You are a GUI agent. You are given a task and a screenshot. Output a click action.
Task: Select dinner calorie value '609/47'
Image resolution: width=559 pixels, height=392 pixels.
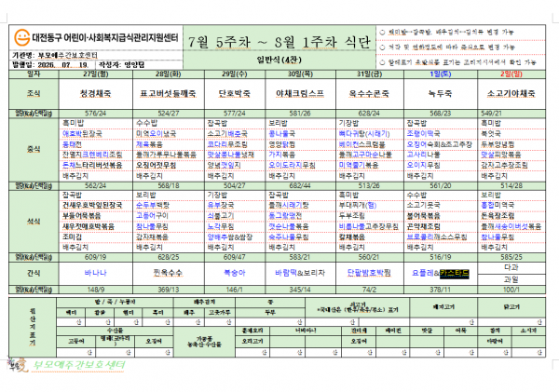(x=235, y=257)
